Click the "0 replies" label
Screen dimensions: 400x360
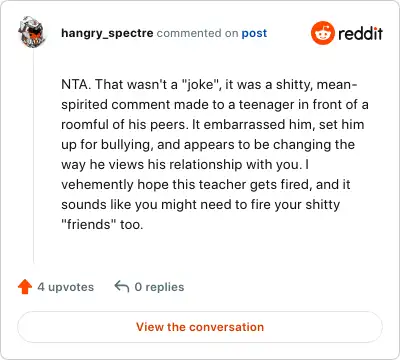159,287
